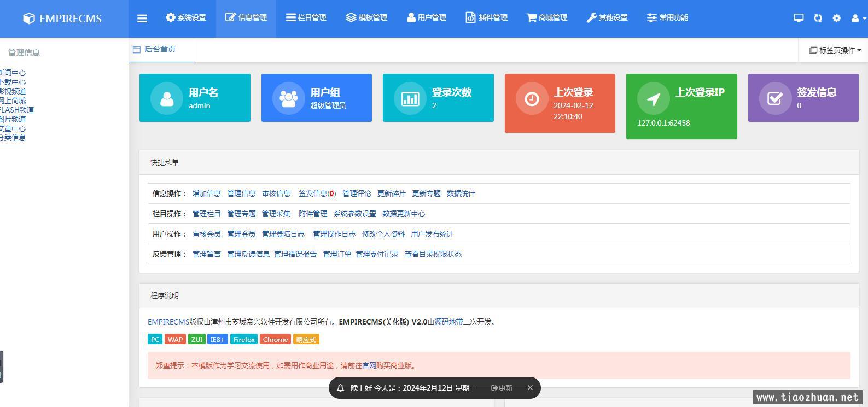The image size is (868, 407).
Task: Click the 更新碎片 link
Action: click(x=392, y=193)
